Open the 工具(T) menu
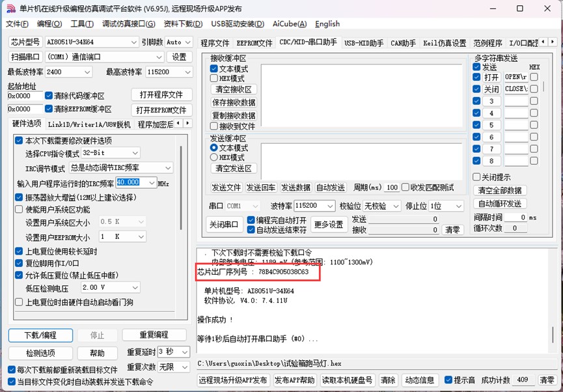 tap(82, 24)
